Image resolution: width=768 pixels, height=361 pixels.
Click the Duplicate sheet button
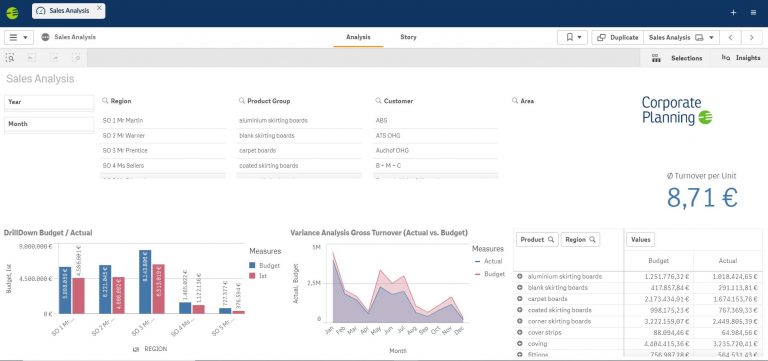point(618,37)
